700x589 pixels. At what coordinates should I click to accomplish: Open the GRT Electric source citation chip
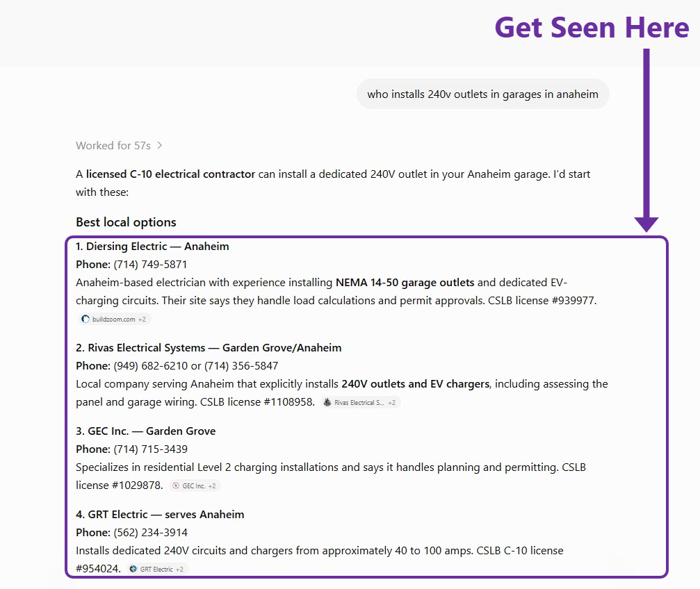coord(157,570)
